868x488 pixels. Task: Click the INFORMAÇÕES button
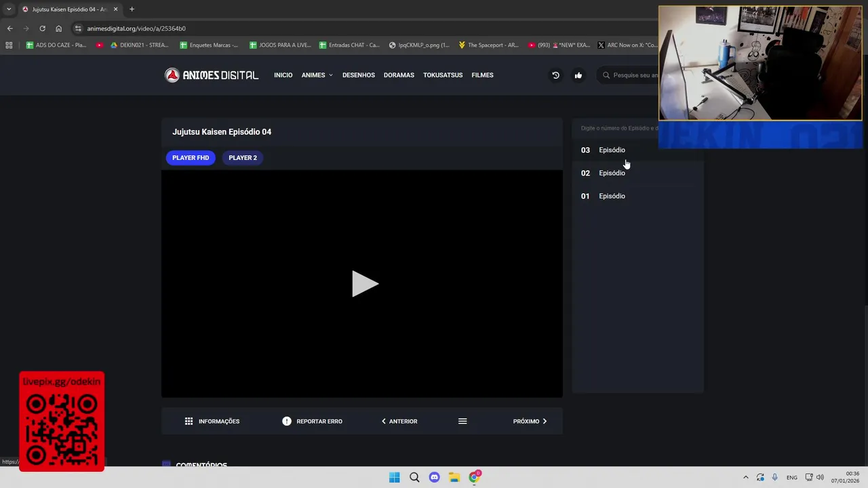point(212,421)
